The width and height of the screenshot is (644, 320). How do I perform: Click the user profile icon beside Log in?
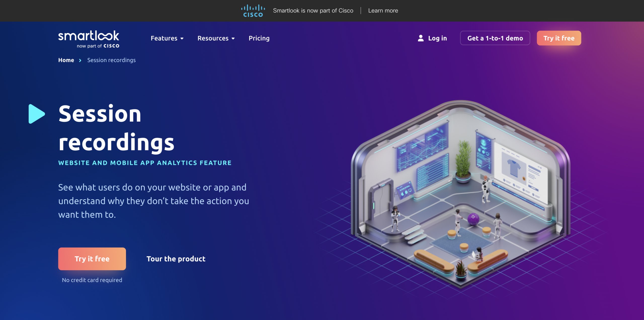point(420,38)
